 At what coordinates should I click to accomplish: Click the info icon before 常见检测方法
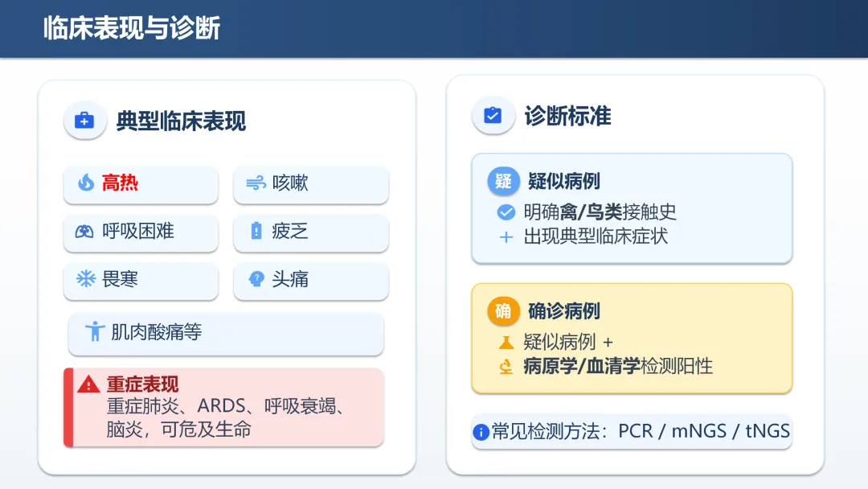[x=481, y=432]
